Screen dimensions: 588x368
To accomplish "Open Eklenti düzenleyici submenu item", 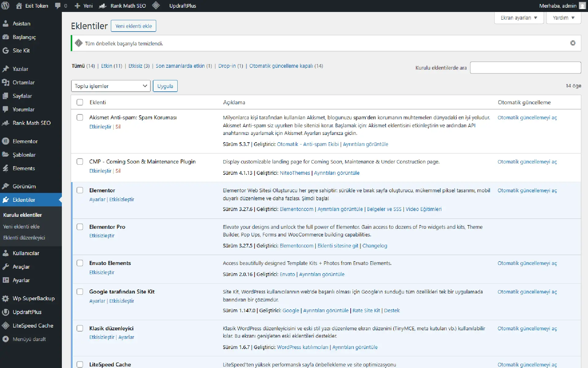I will tap(24, 238).
